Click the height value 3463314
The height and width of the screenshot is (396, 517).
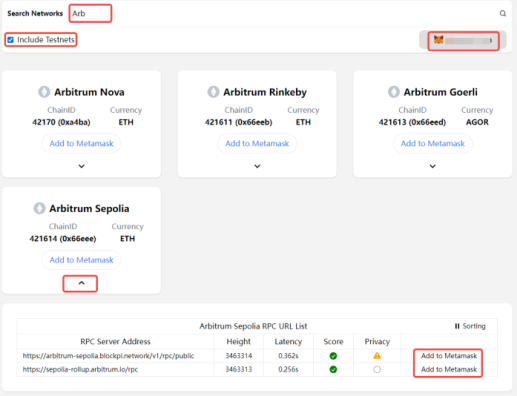[x=239, y=356]
